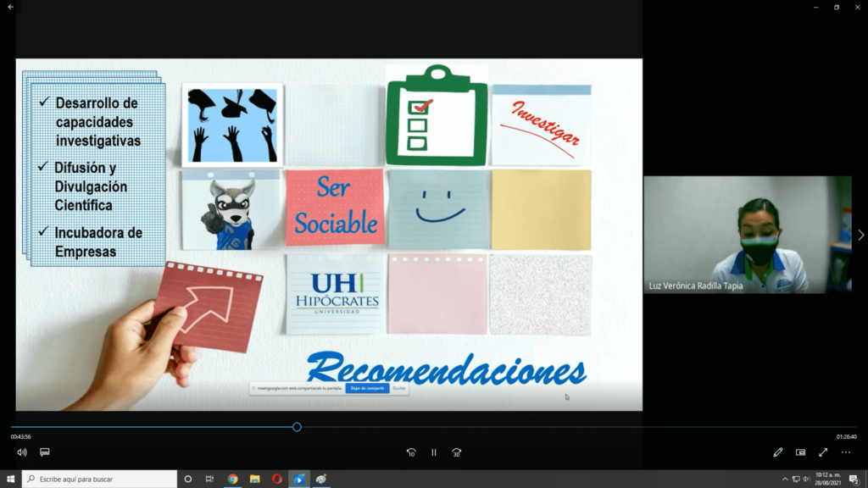Open Google Chrome from the taskbar
This screenshot has width=868, height=488.
(x=232, y=479)
